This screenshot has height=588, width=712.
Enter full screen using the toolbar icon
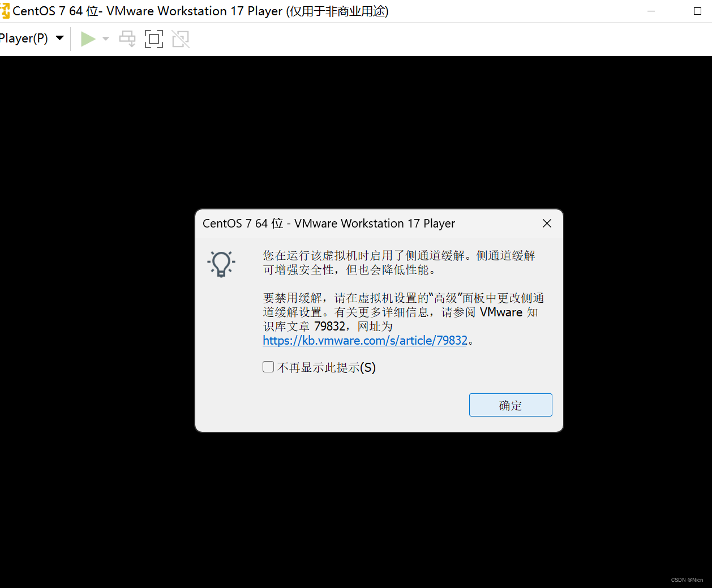(154, 38)
